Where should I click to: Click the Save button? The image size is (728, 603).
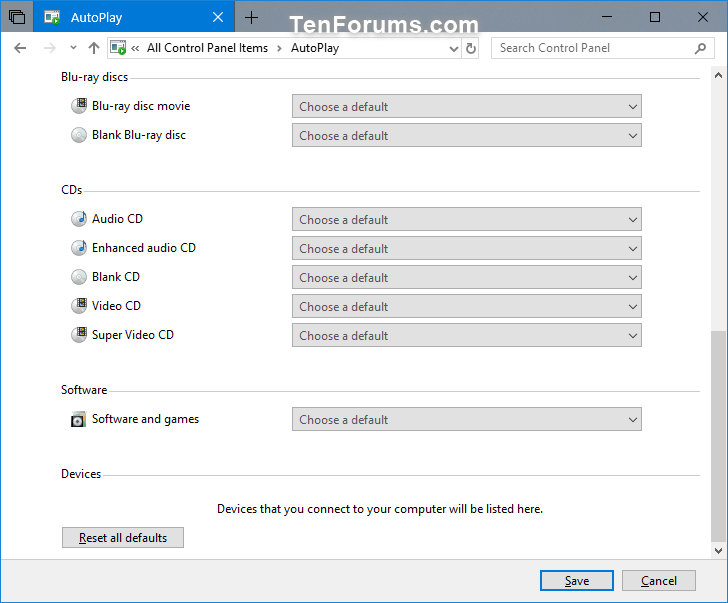[577, 581]
